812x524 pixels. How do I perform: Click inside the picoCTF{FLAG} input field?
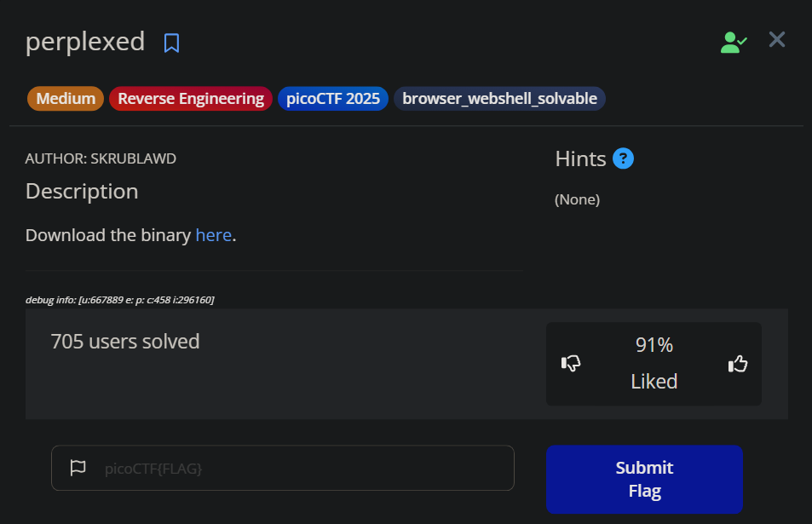281,468
